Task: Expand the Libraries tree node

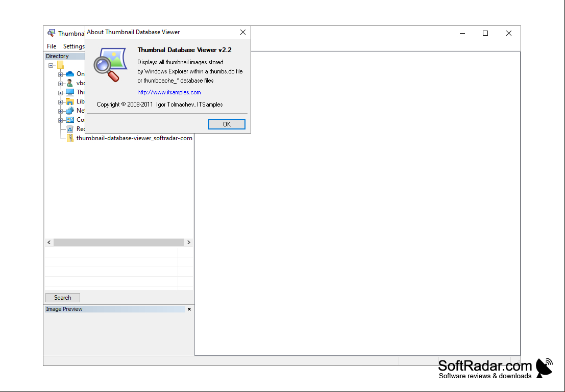Action: [61, 102]
